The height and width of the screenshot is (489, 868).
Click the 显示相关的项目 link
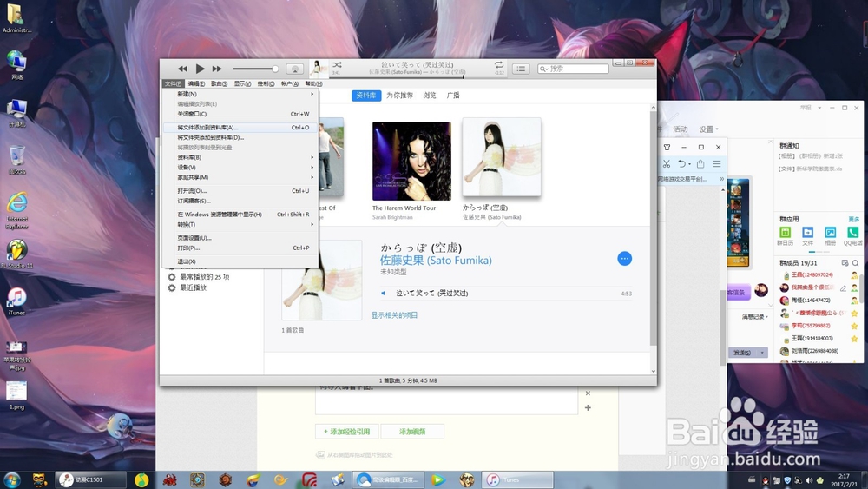[x=394, y=315]
